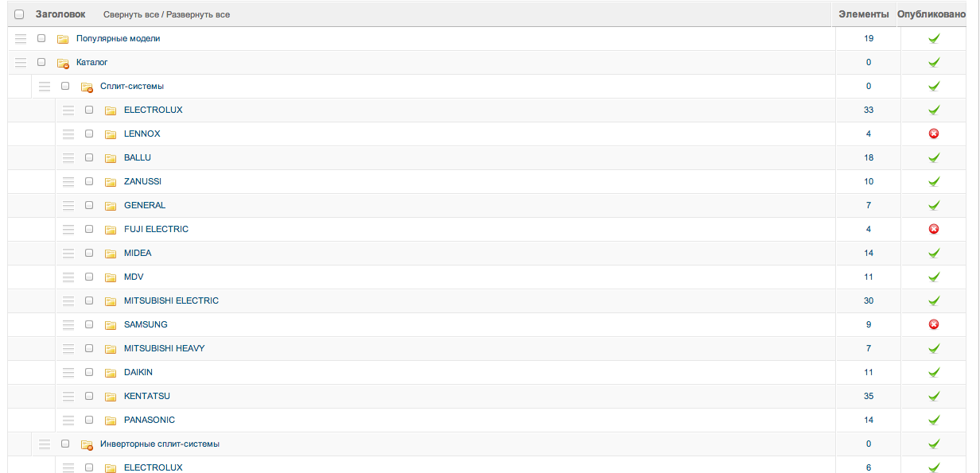Click the folder icon next to DAIKIN
This screenshot has height=473, width=980.
tap(111, 373)
